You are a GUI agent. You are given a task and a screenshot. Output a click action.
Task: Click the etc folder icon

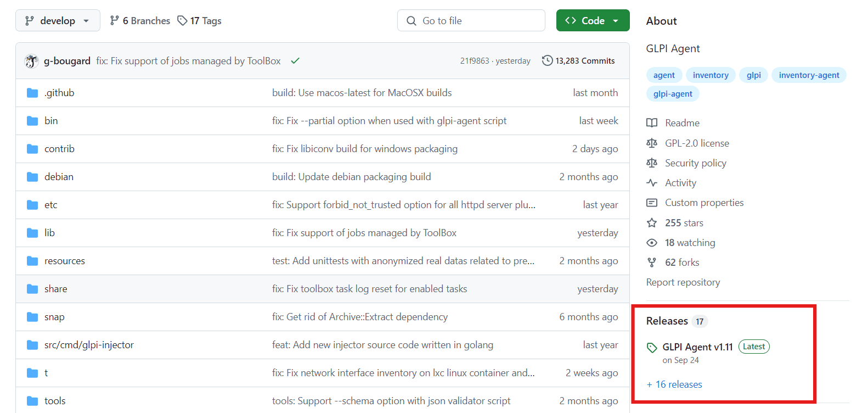pyautogui.click(x=32, y=205)
